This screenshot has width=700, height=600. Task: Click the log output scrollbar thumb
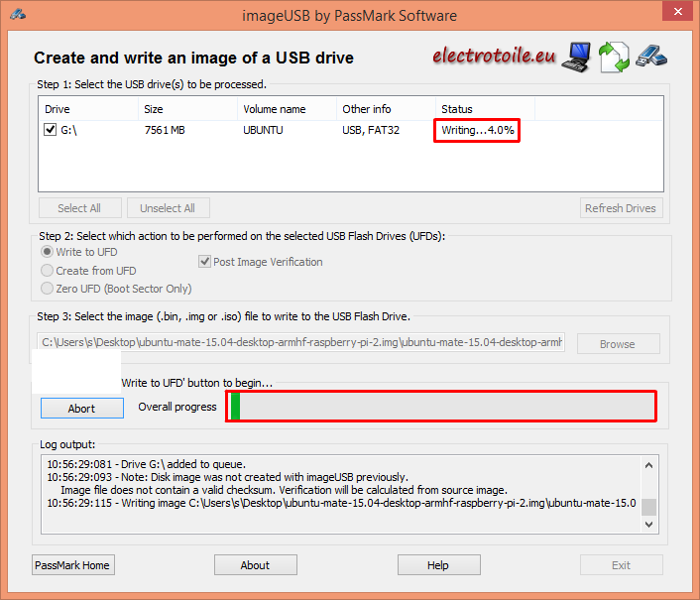coord(649,507)
